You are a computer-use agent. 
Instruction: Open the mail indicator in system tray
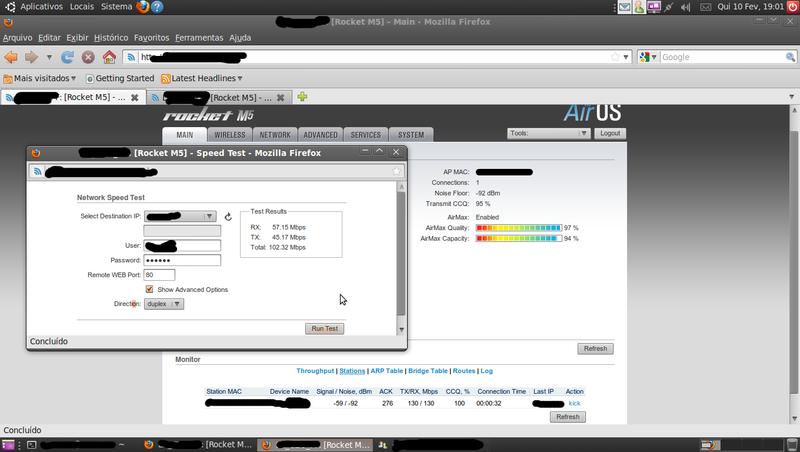[x=624, y=7]
